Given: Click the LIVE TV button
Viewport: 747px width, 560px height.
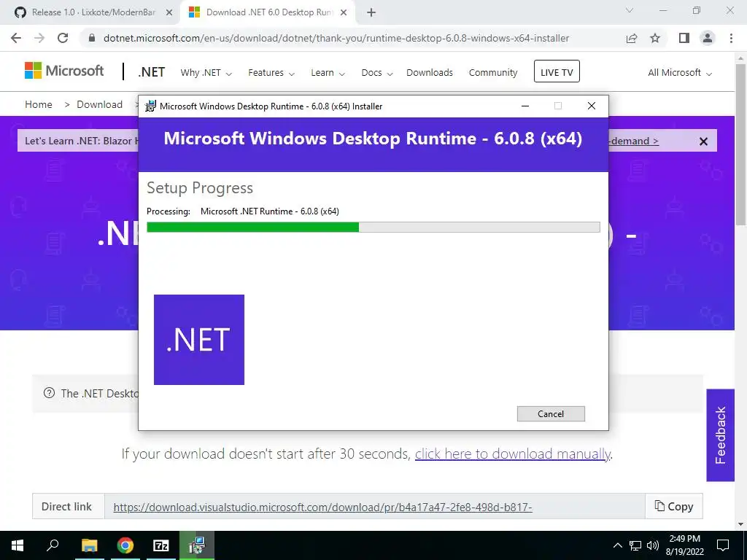Looking at the screenshot, I should pyautogui.click(x=557, y=71).
